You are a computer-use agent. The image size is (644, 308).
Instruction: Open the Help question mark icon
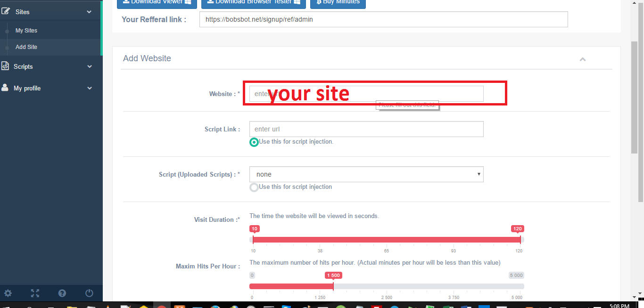(62, 293)
